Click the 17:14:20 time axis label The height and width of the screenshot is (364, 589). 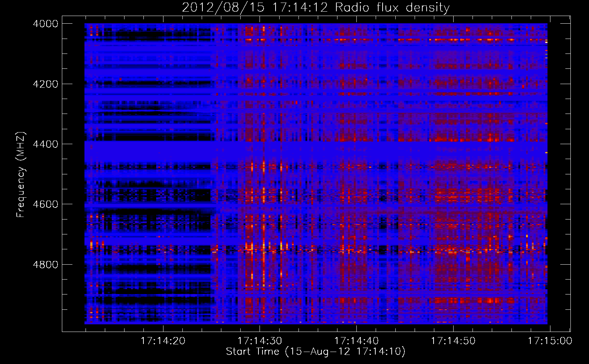(163, 341)
